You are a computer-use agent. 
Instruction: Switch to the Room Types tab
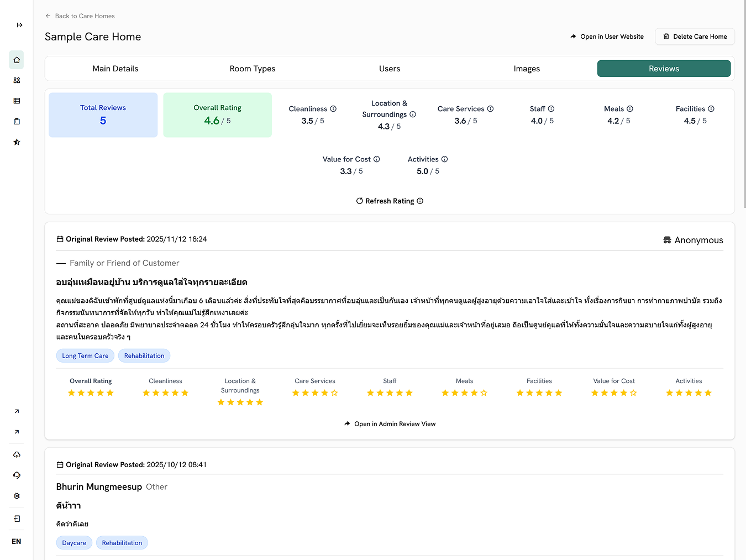point(252,69)
